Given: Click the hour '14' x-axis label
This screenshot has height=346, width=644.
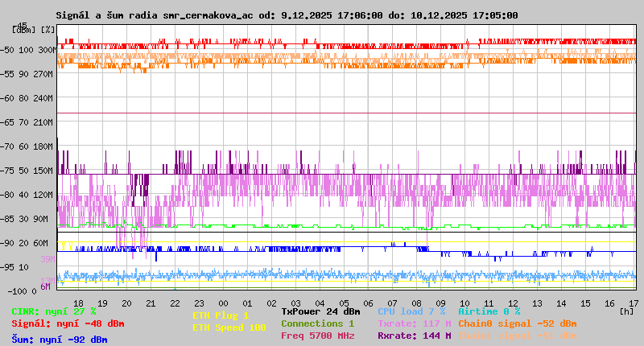Looking at the screenshot, I should [x=561, y=303].
